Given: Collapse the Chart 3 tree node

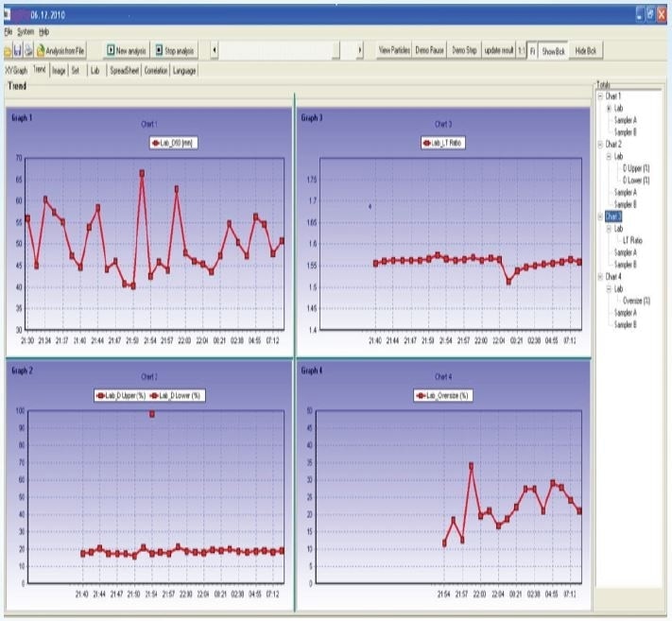Looking at the screenshot, I should pos(600,216).
